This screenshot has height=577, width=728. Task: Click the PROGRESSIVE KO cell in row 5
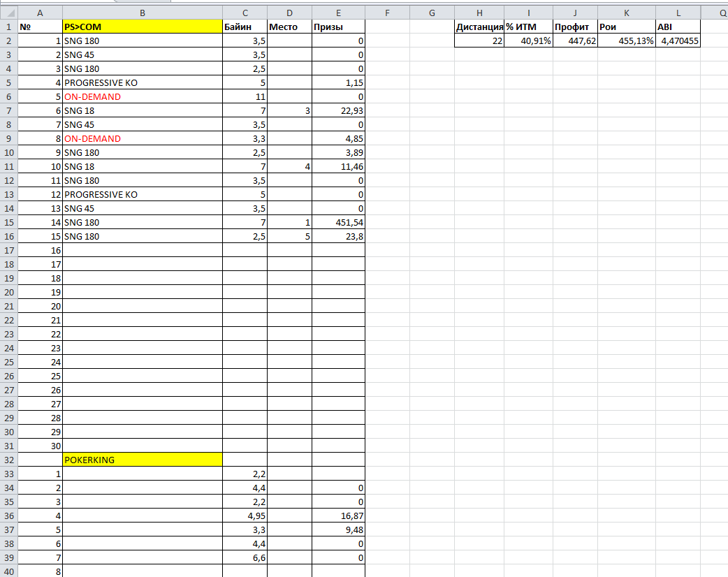[143, 82]
